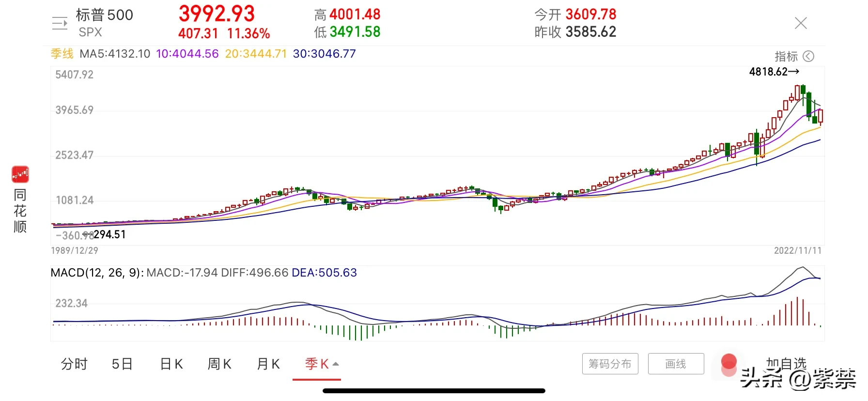Tap the MACD histogram's tallest red bar
868x401 pixels.
(x=797, y=311)
